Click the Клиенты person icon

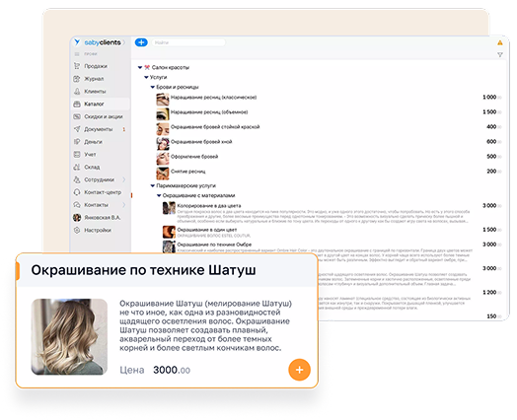[x=77, y=92]
